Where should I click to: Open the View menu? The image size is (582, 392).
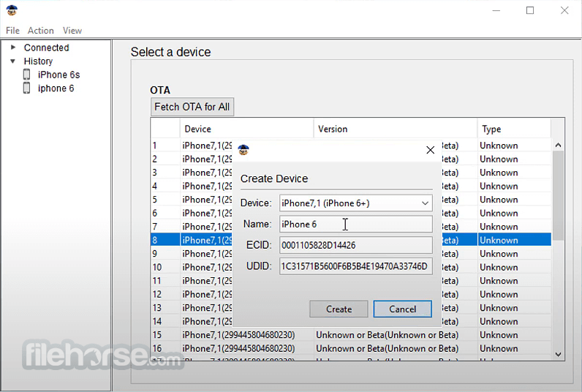click(x=72, y=31)
